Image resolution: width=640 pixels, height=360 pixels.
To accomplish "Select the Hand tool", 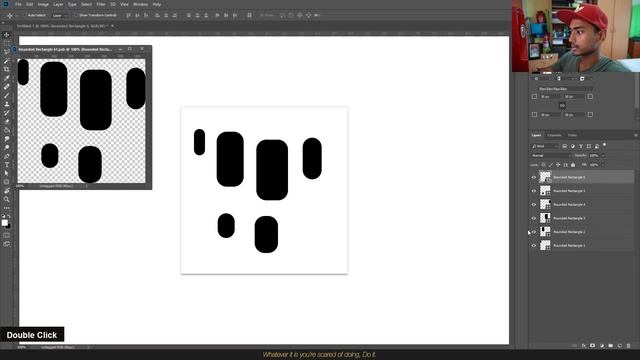I will pyautogui.click(x=7, y=191).
